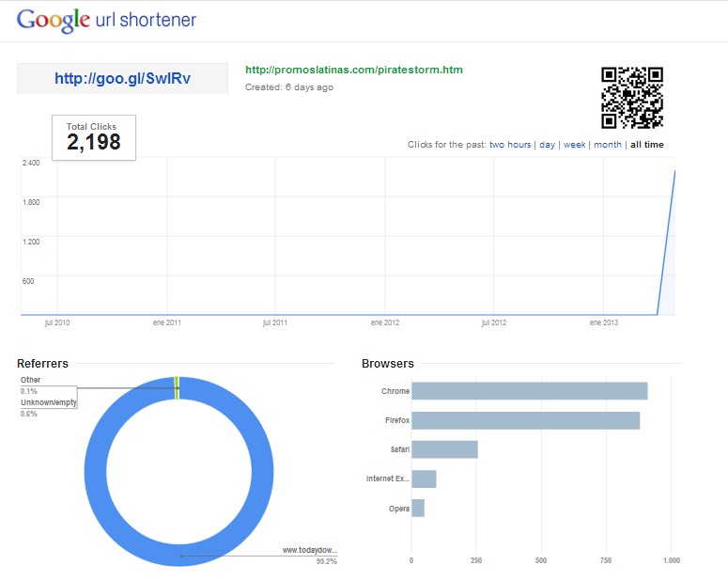Screen dimensions: 728x581
Task: Click the 'ene 2011' axis label
Action: click(x=167, y=322)
